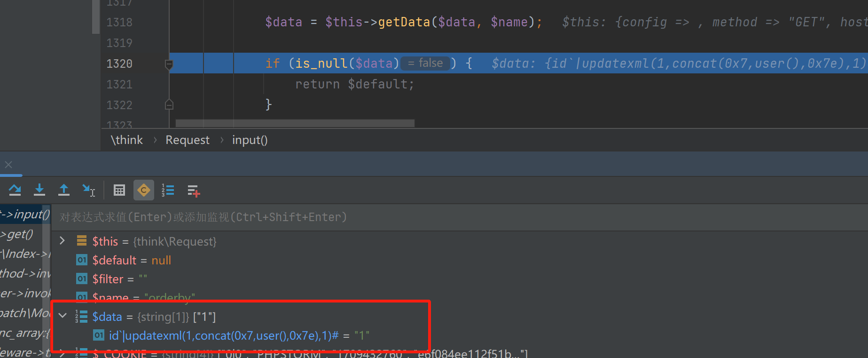Viewport: 868px width, 358px height.
Task: Select the input() breadcrumb item
Action: click(x=250, y=140)
